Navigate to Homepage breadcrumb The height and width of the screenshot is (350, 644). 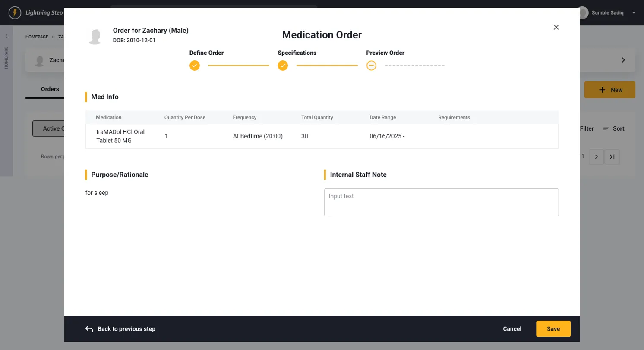pos(37,37)
